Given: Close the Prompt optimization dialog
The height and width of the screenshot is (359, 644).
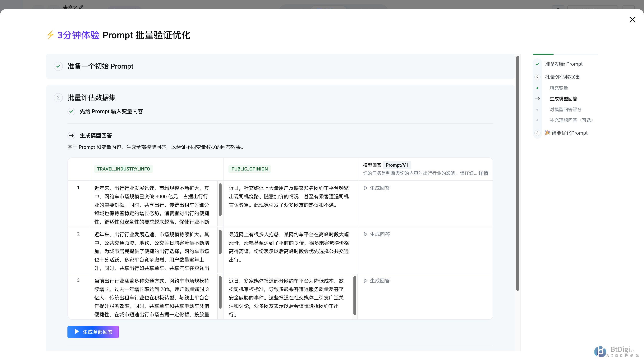Looking at the screenshot, I should click(632, 20).
